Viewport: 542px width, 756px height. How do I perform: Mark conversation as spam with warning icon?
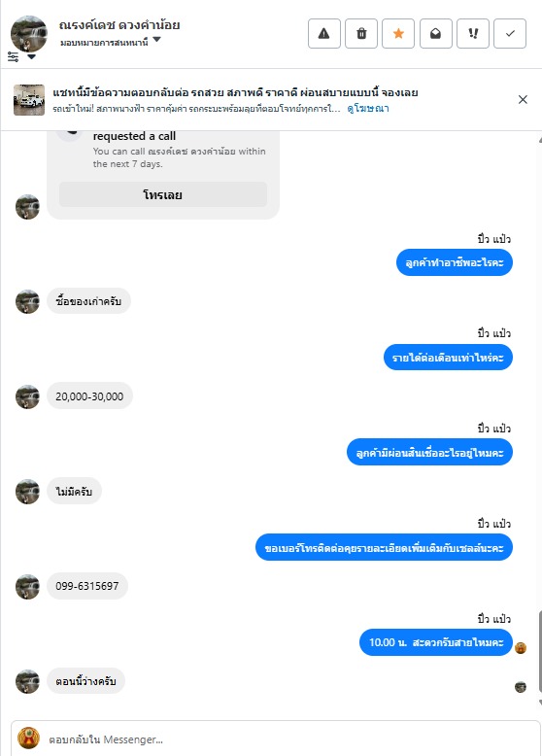pyautogui.click(x=324, y=33)
